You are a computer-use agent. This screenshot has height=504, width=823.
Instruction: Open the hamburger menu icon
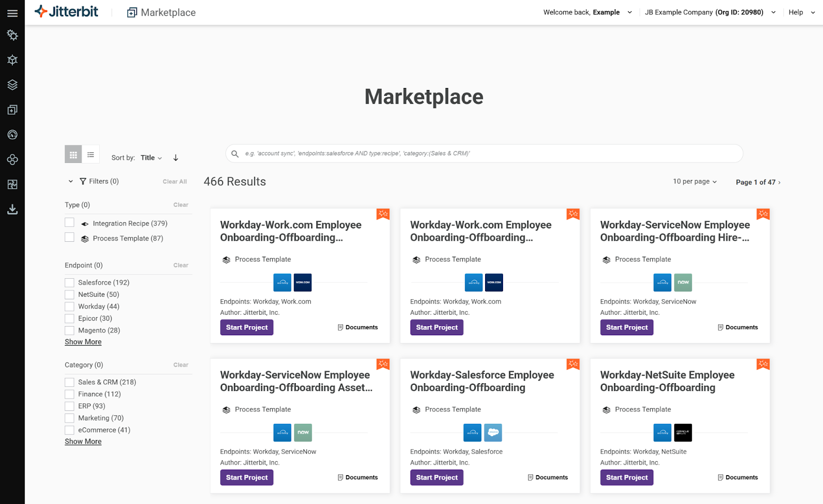click(12, 13)
